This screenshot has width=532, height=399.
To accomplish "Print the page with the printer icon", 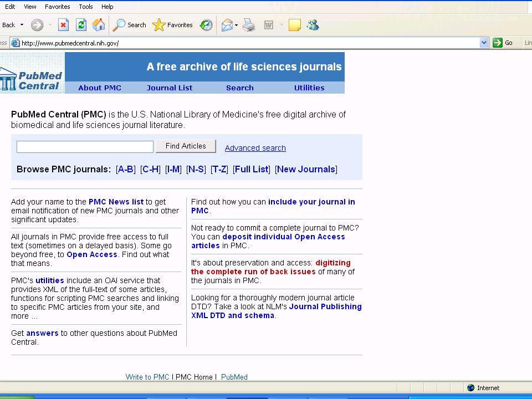I will coord(249,25).
